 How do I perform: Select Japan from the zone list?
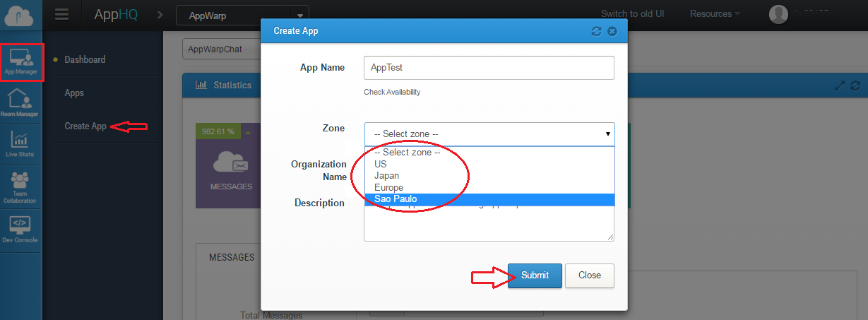(x=387, y=176)
